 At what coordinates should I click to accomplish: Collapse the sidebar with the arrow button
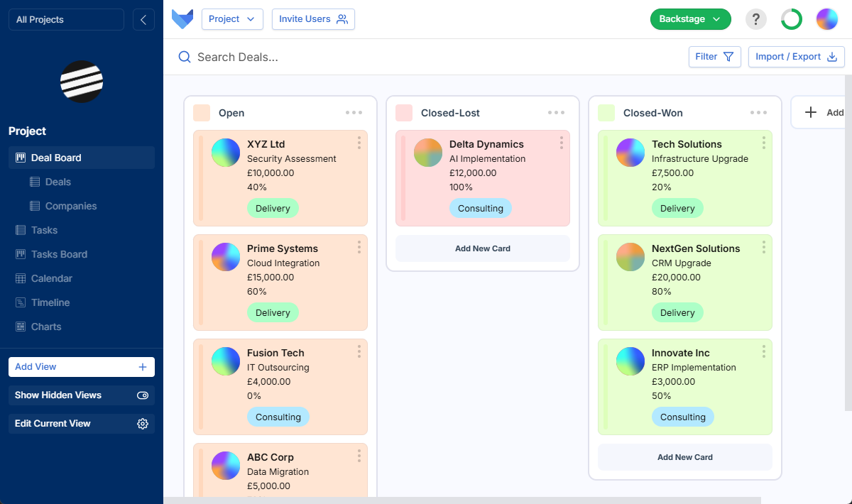coord(143,20)
